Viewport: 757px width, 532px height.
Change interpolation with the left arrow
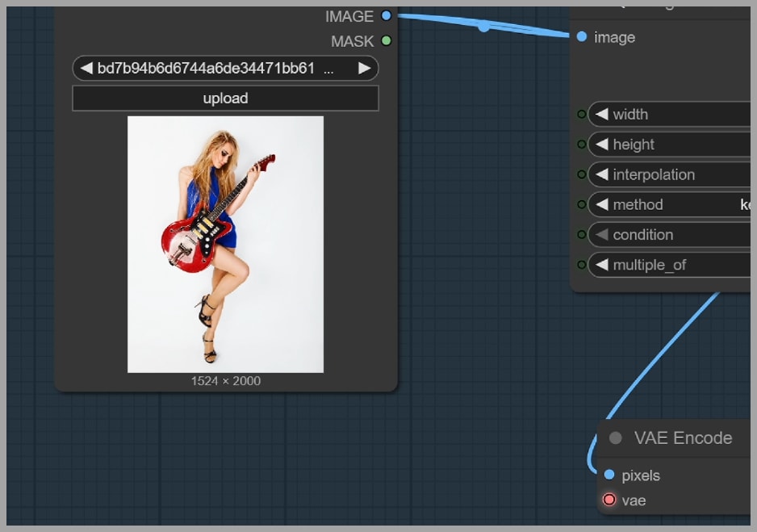pyautogui.click(x=601, y=174)
